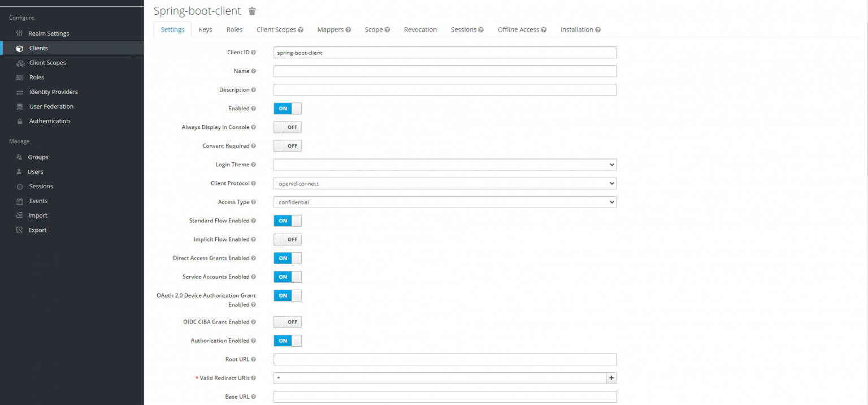Click the Events calendar icon
868x405 pixels.
[x=20, y=201]
